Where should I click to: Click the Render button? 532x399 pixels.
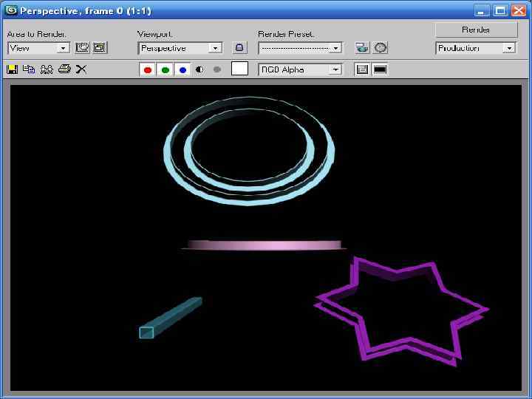pyautogui.click(x=476, y=30)
